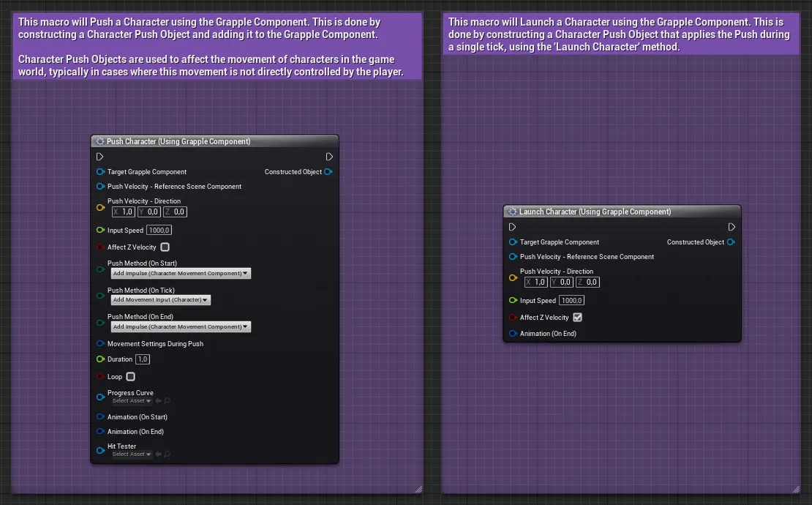Click the output execution pin on Push Character node
Image resolution: width=812 pixels, height=505 pixels.
tap(329, 157)
